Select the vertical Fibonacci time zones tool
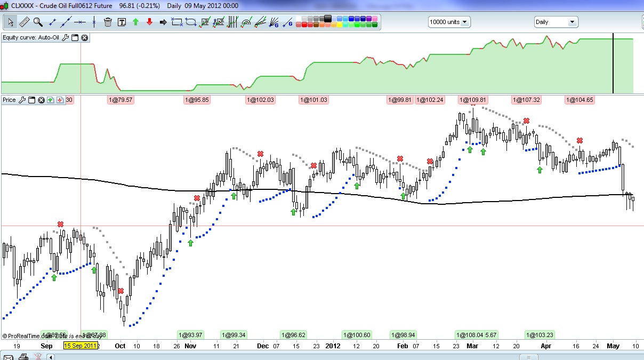Screen dimensions: 644x360 [233, 22]
